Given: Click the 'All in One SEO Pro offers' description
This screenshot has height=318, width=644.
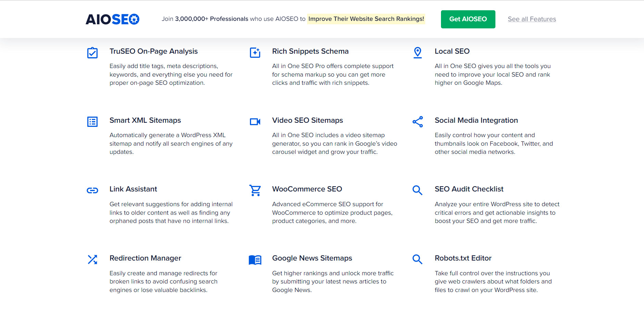Looking at the screenshot, I should tap(333, 75).
